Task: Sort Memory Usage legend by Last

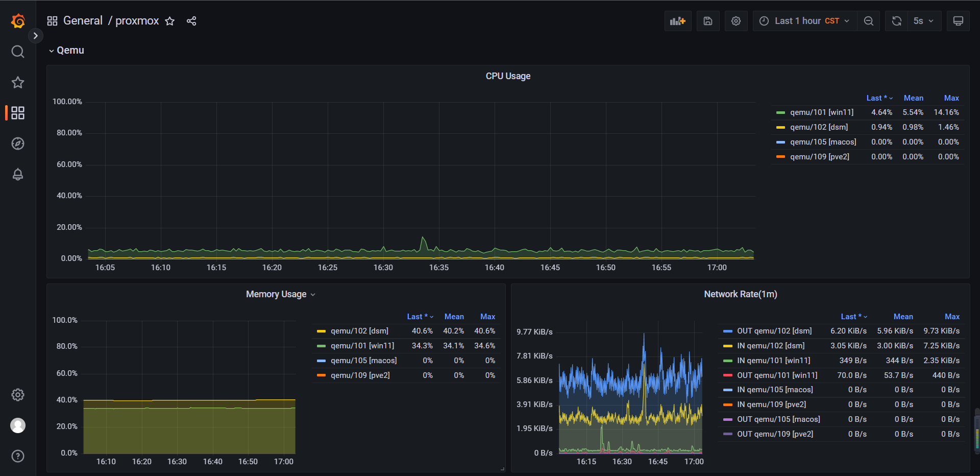Action: [420, 317]
